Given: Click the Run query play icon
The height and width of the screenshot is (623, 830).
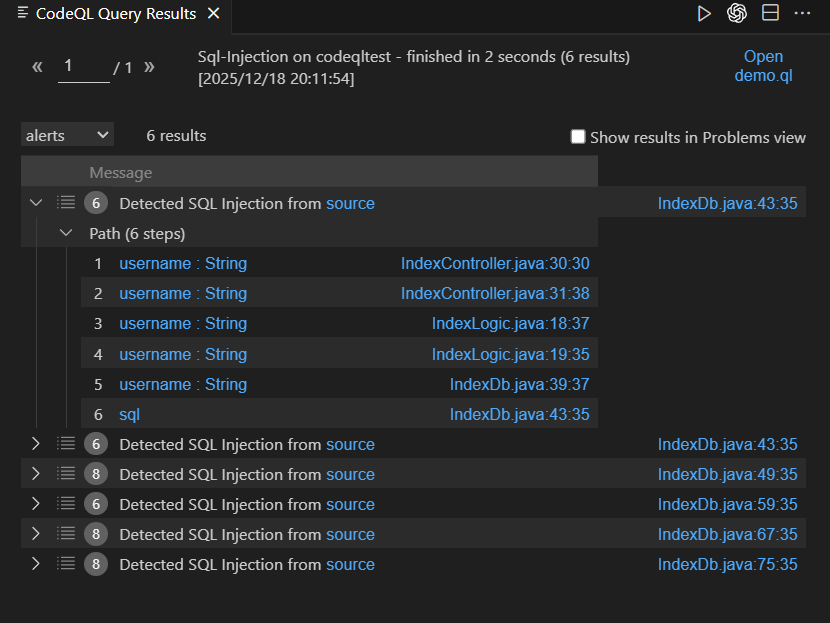Looking at the screenshot, I should click(x=704, y=13).
